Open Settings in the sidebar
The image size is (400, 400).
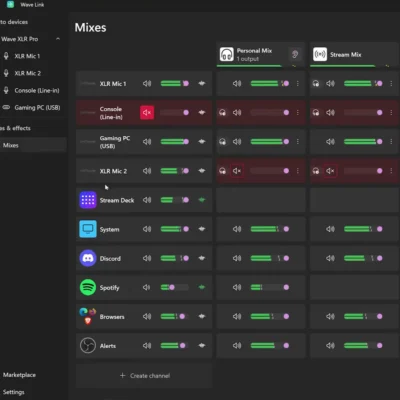coord(14,392)
